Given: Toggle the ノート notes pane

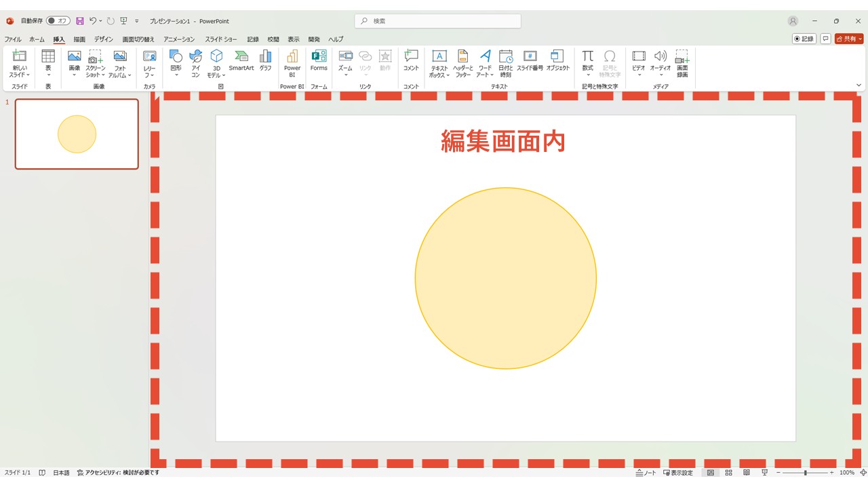Looking at the screenshot, I should pos(646,473).
